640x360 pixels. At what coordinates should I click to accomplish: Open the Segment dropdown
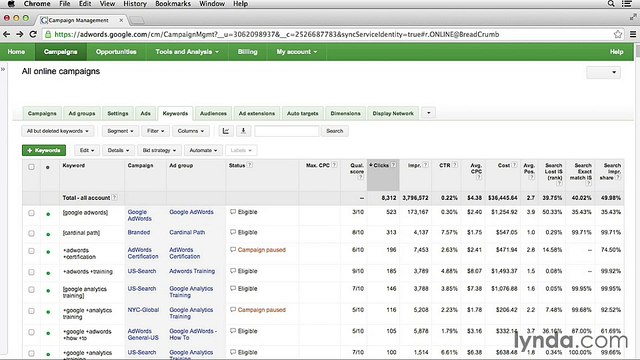[120, 131]
